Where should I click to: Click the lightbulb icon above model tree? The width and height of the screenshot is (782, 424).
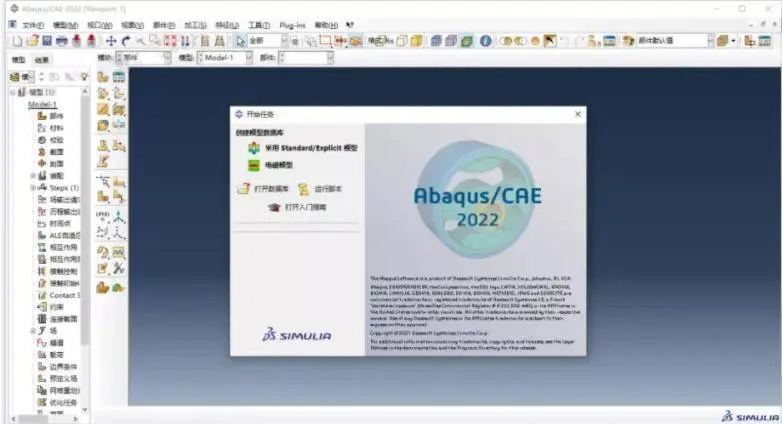click(x=84, y=77)
